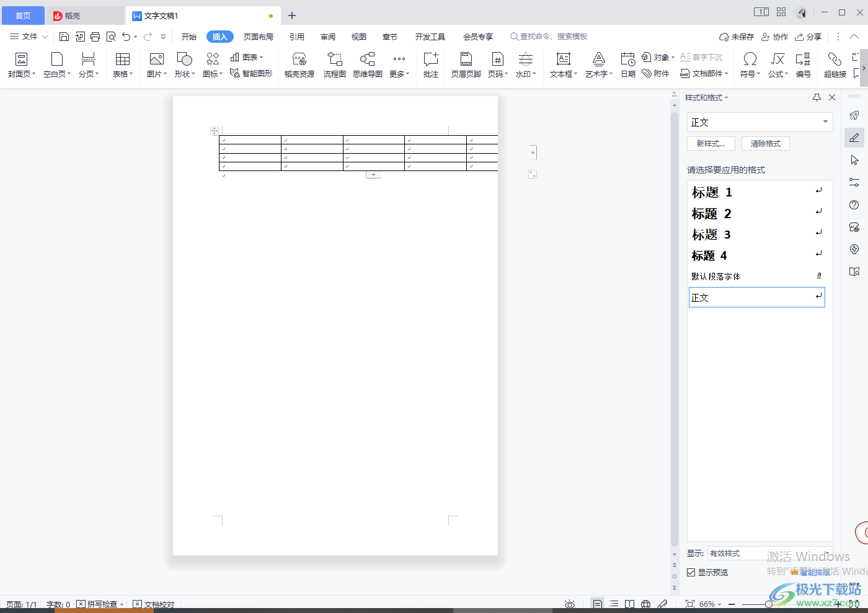Screen dimensions: 868x613
Task: Click the zoom slider handle
Action: (769, 604)
